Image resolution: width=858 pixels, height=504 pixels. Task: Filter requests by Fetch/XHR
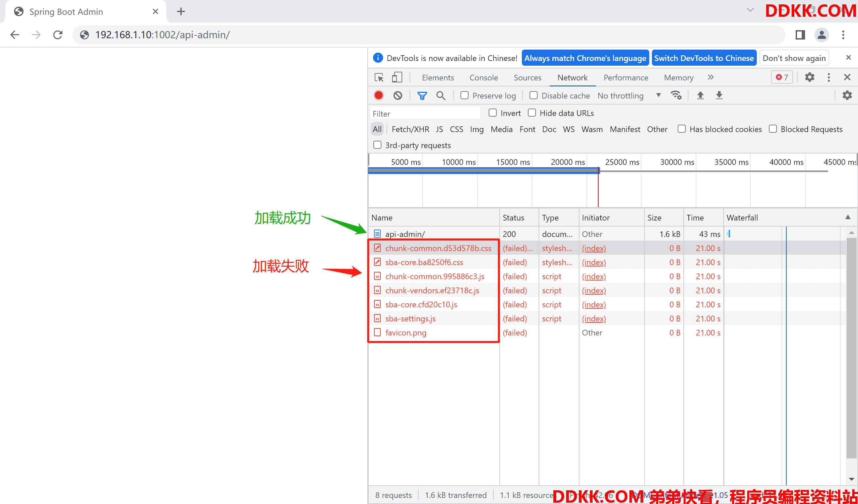pyautogui.click(x=410, y=129)
